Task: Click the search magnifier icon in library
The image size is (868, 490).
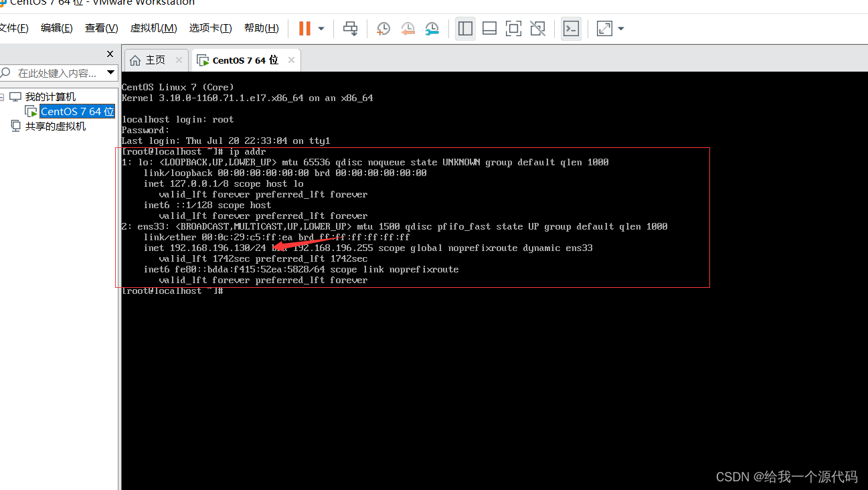Action: (6, 73)
